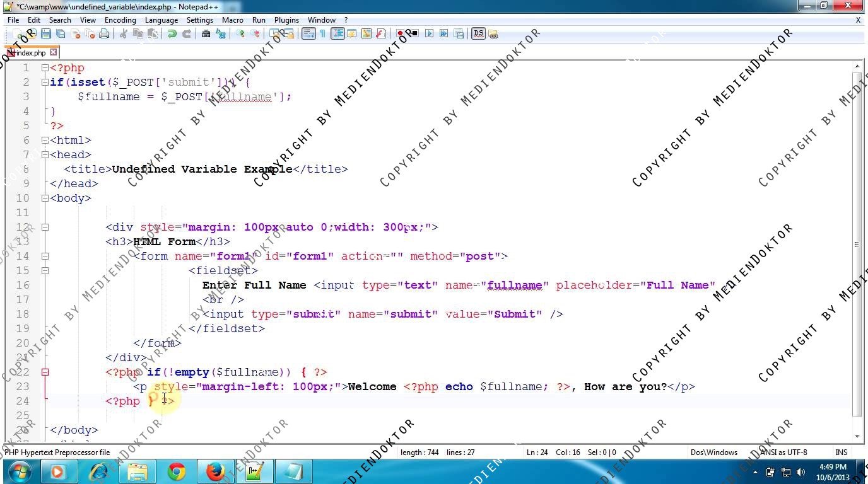Viewport: 868px width, 484px height.
Task: Click the Redo toolbar arrow
Action: [187, 34]
